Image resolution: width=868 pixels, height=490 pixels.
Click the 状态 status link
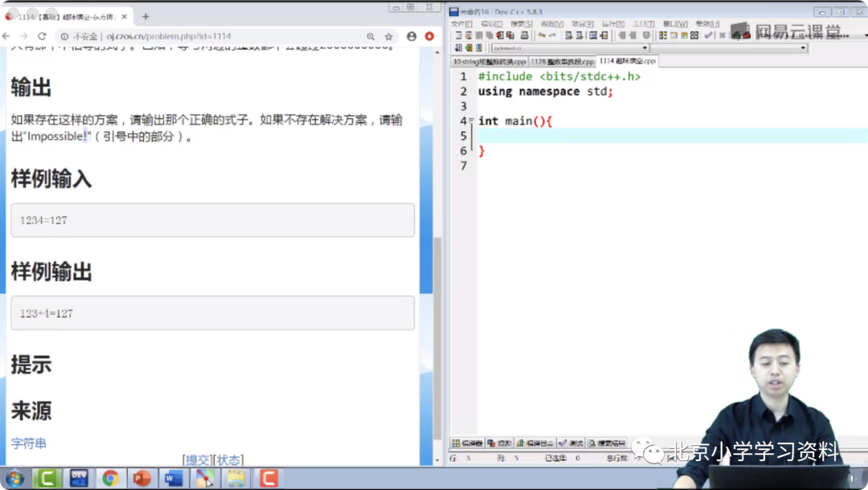[228, 460]
